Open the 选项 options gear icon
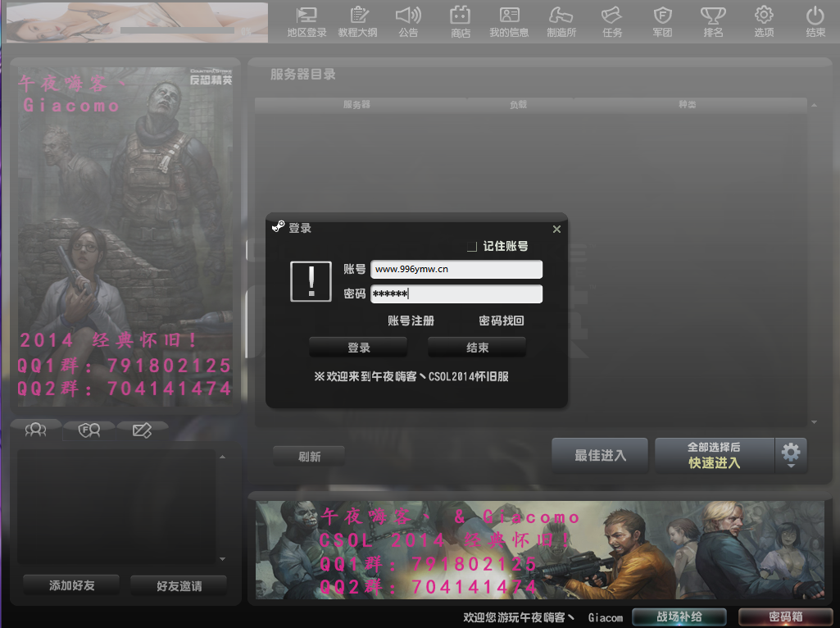Screen dimensions: 840x628 [764, 22]
